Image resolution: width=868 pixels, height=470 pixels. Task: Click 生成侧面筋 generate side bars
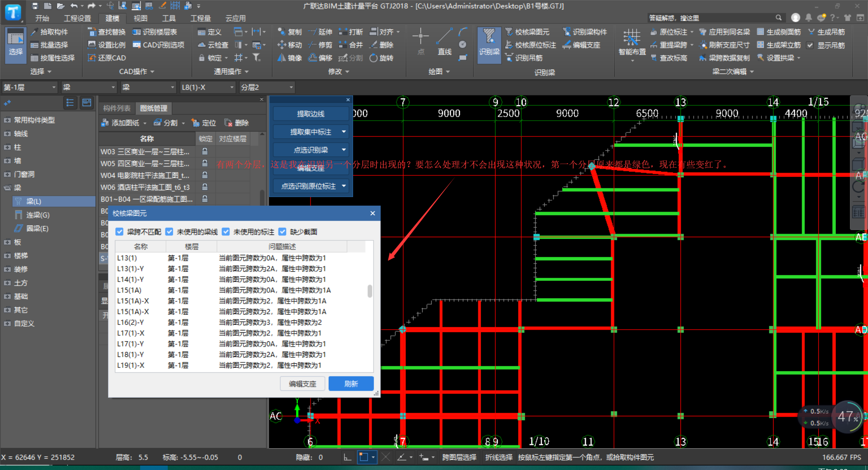click(779, 32)
